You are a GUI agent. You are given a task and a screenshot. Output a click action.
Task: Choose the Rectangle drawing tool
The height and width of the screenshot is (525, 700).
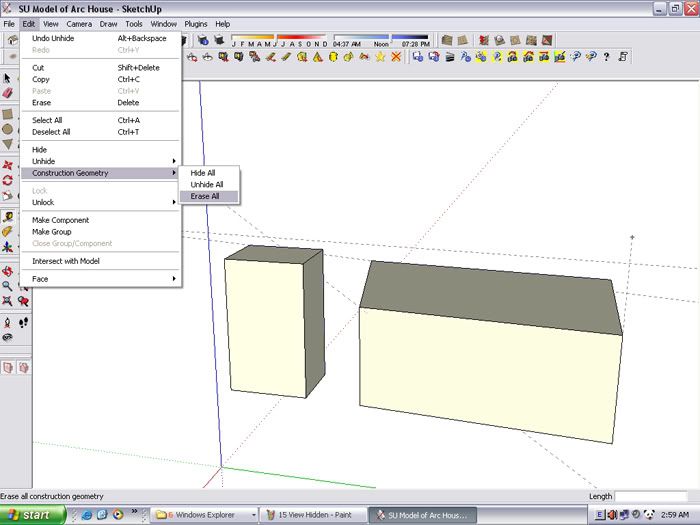(8, 114)
